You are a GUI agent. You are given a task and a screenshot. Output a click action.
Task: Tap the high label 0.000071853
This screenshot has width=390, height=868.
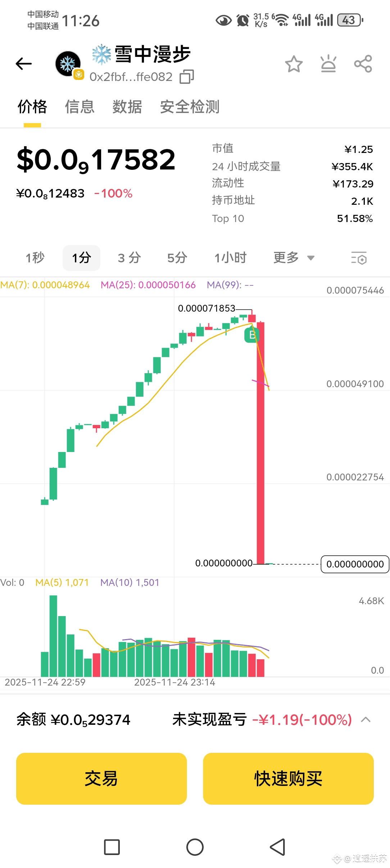point(207,308)
